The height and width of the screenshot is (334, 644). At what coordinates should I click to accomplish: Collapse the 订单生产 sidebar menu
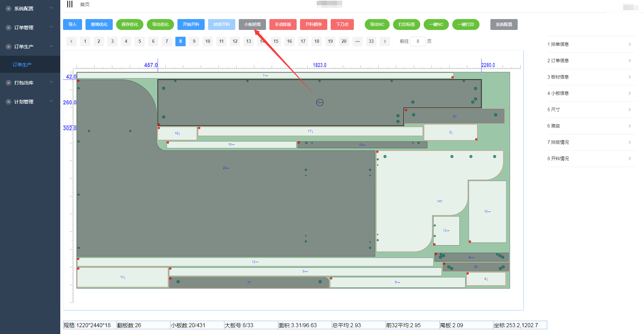51,46
